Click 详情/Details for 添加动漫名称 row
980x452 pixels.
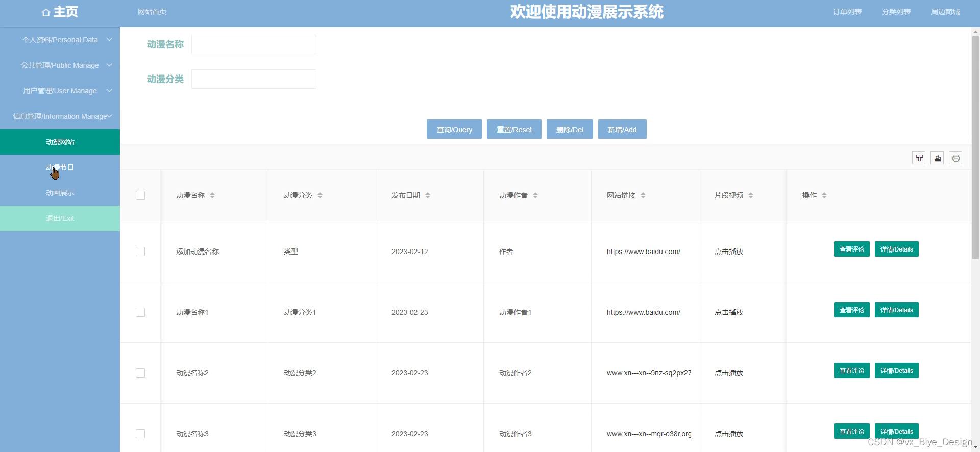tap(897, 249)
